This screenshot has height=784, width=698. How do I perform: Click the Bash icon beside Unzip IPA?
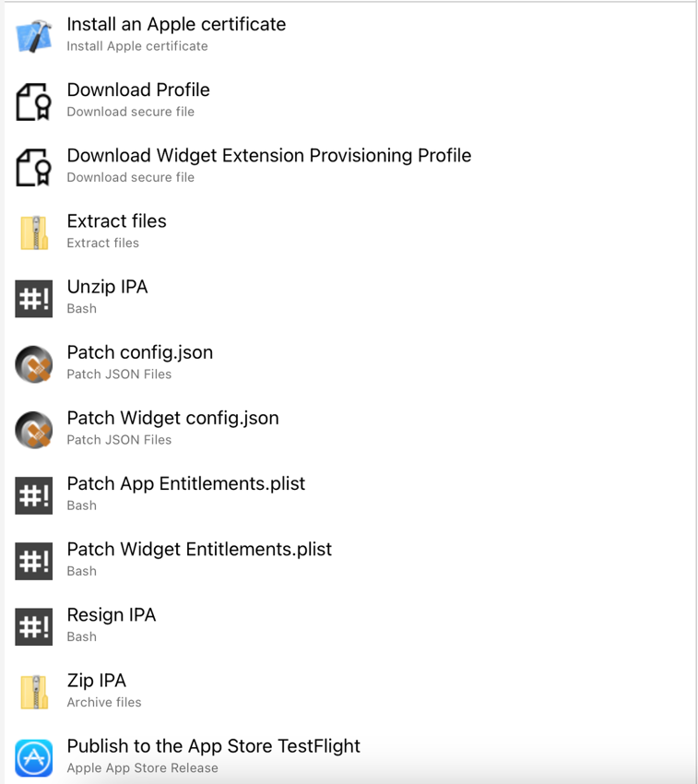pyautogui.click(x=34, y=298)
